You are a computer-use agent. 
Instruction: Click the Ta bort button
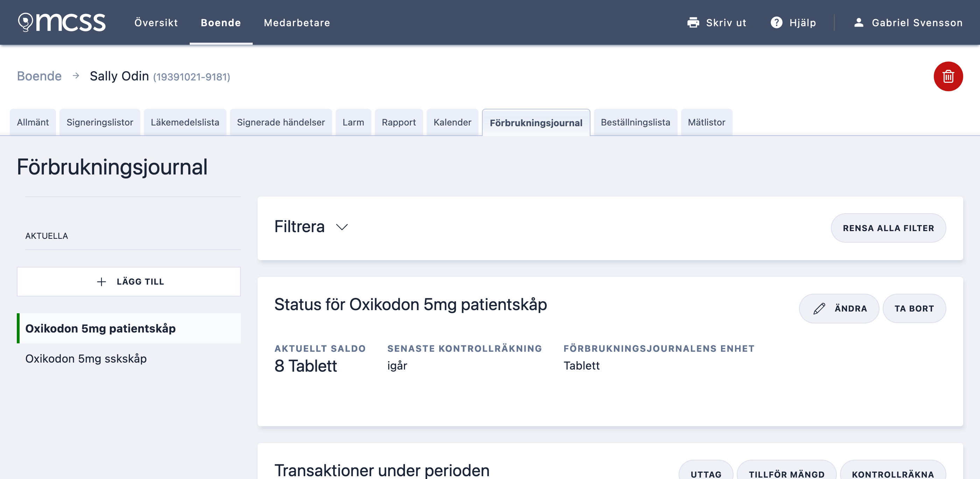coord(914,308)
